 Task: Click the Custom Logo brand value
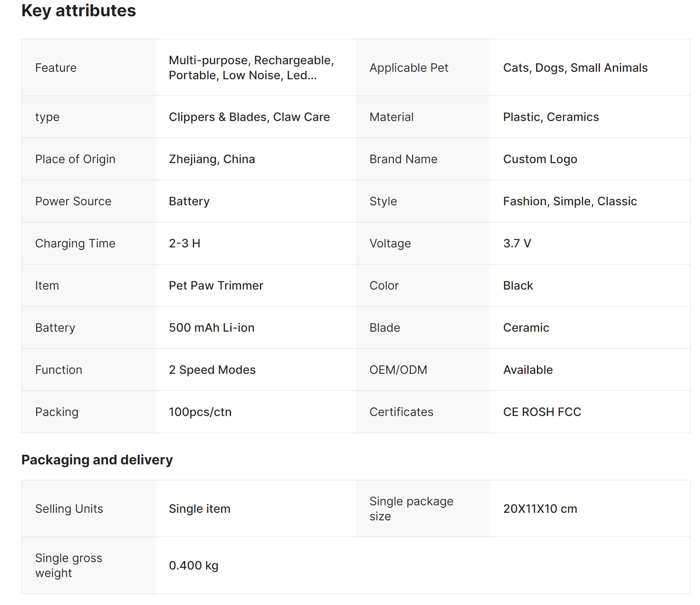(x=540, y=159)
